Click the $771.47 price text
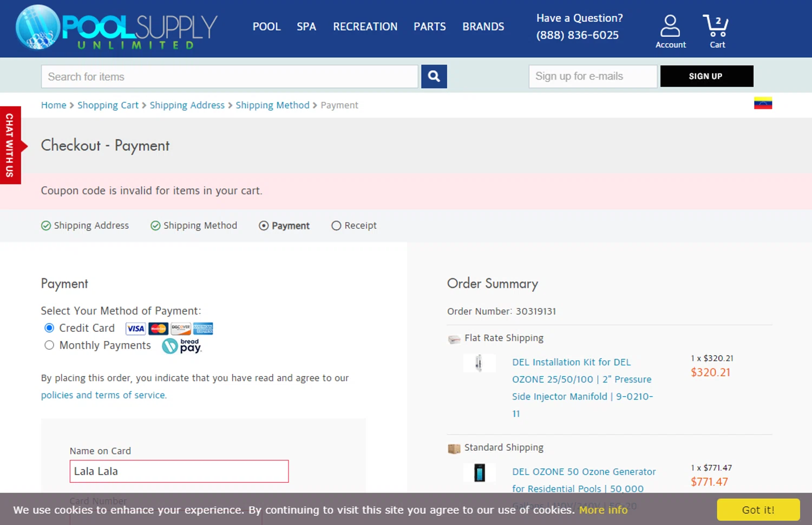Image resolution: width=812 pixels, height=525 pixels. [x=709, y=482]
